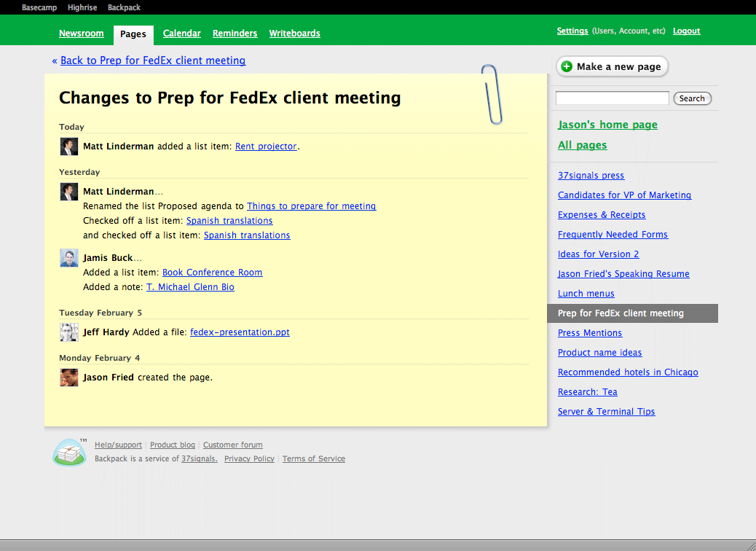The width and height of the screenshot is (756, 551).
Task: Click Matt Linderman's avatar under Today
Action: tap(69, 146)
